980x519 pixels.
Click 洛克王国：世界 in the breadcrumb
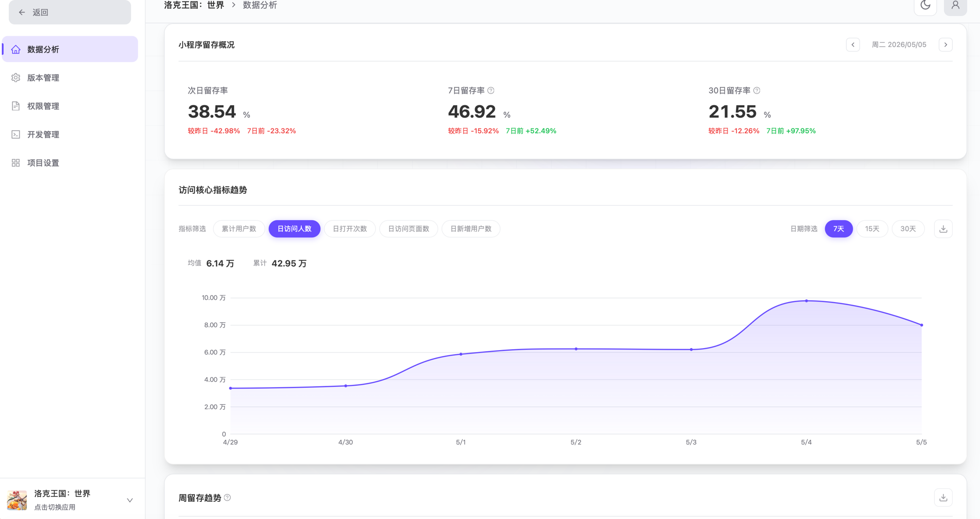point(194,5)
